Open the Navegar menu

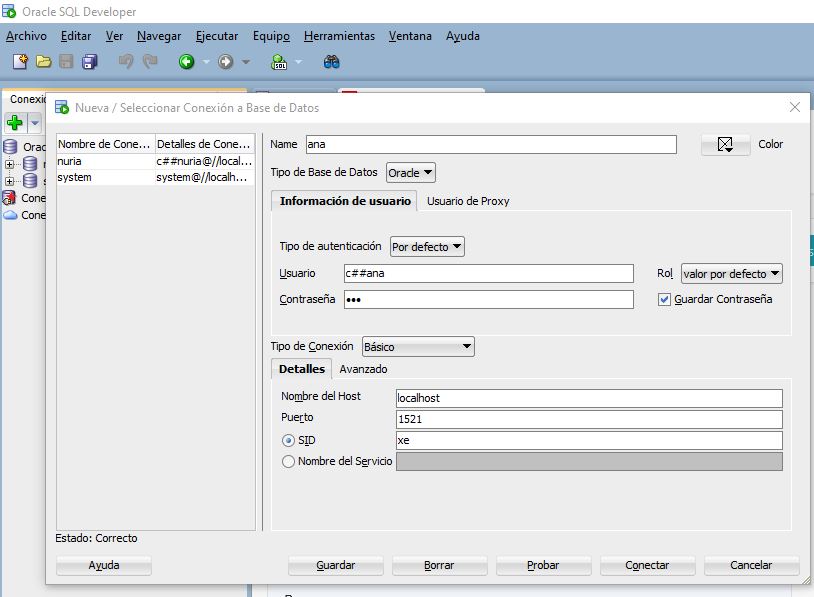(159, 36)
